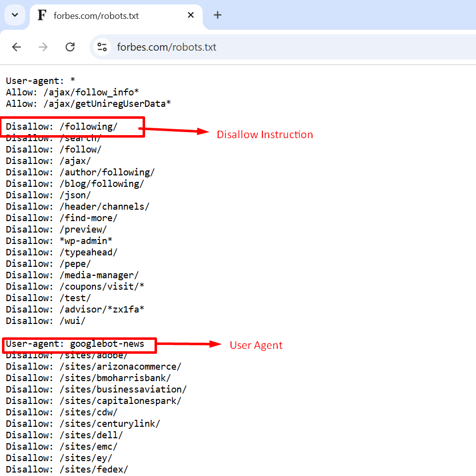The height and width of the screenshot is (476, 476).
Task: Click 'Disallow: /typeahead/' line
Action: [62, 252]
